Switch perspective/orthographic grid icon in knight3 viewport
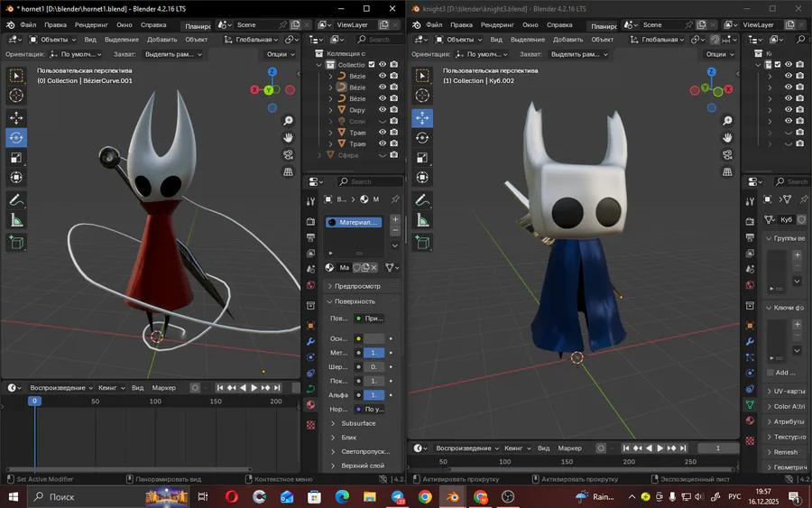This screenshot has height=508, width=812. (x=727, y=171)
